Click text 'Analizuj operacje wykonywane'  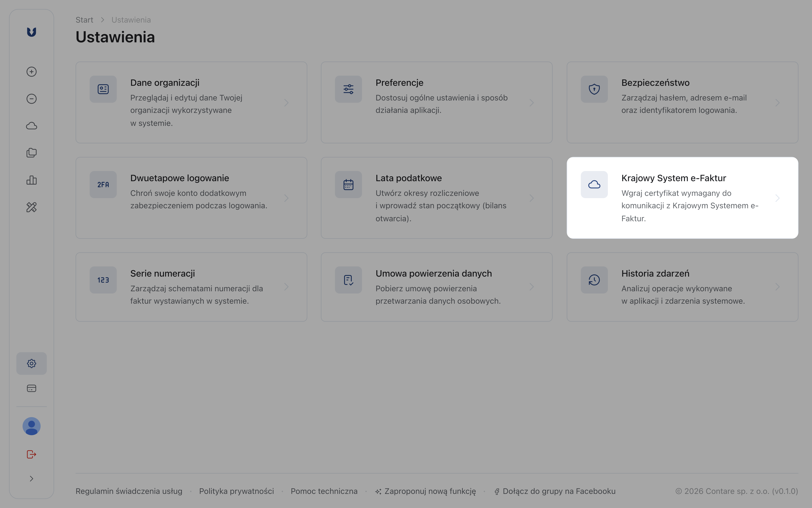(x=676, y=289)
